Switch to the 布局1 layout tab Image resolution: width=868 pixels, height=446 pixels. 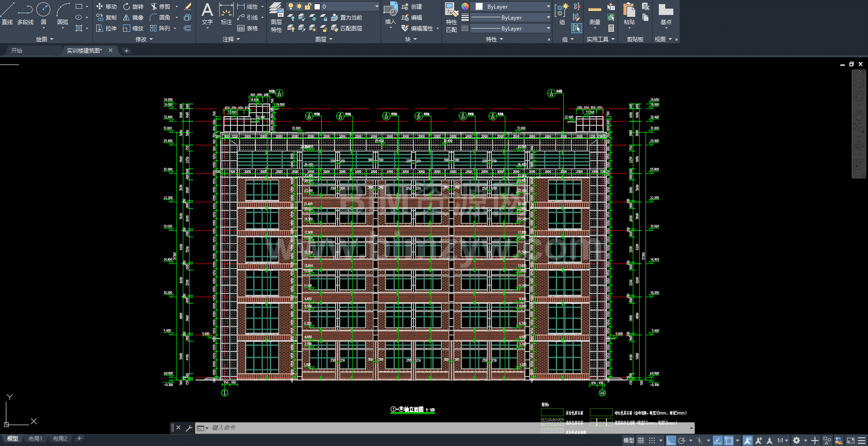click(35, 438)
